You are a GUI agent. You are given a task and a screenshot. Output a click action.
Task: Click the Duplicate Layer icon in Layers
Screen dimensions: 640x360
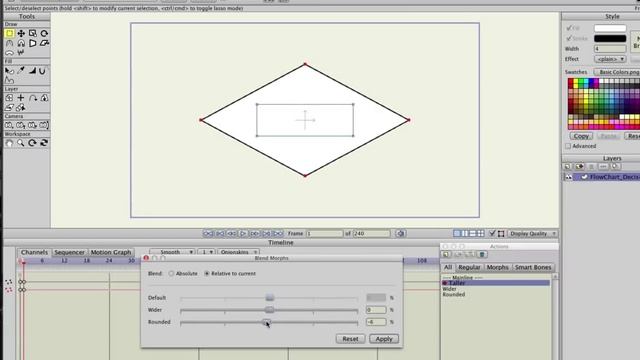(580, 167)
